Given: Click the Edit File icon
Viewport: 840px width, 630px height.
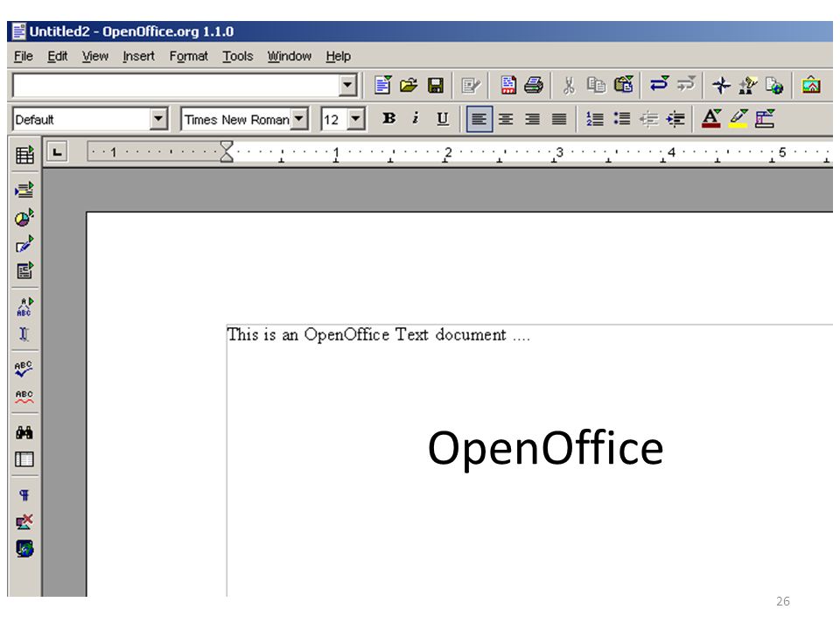Looking at the screenshot, I should click(471, 85).
